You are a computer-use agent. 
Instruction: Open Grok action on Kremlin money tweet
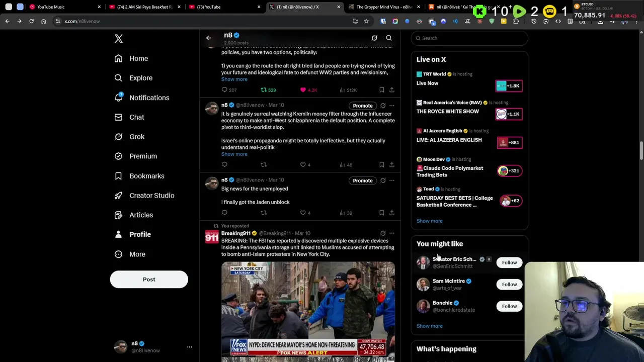(x=383, y=106)
